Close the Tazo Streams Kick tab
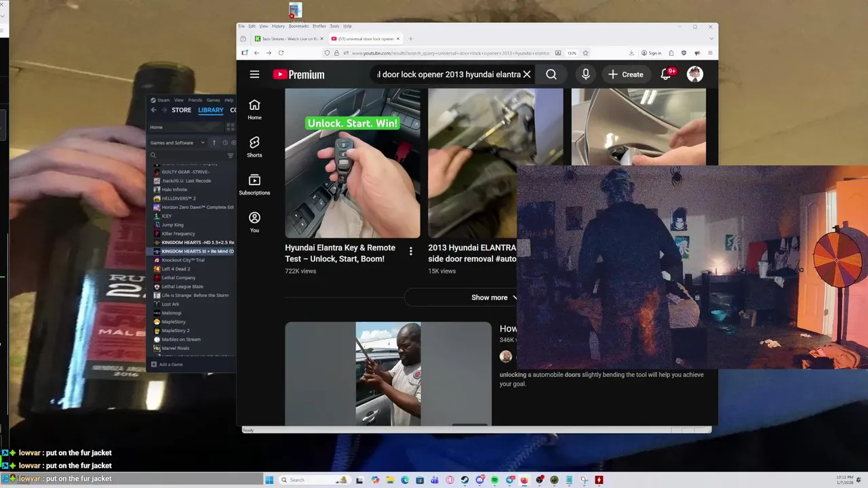This screenshot has height=488, width=868. point(321,39)
